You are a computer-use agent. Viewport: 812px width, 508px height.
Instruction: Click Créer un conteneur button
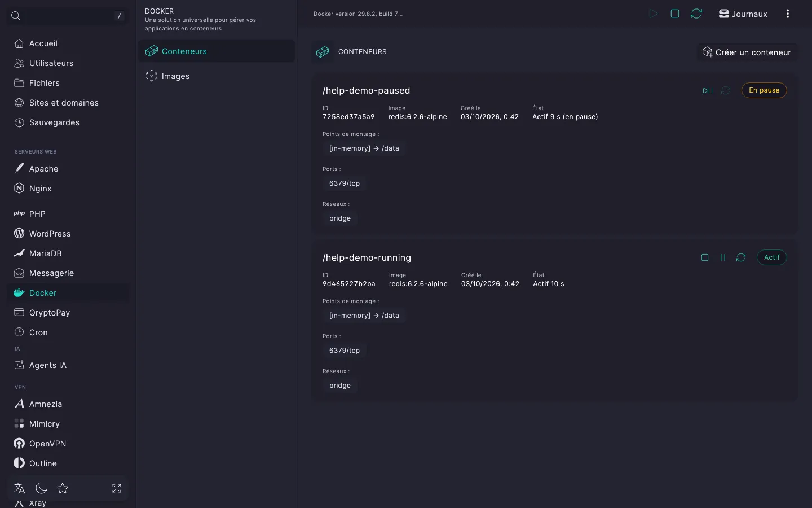tap(747, 52)
